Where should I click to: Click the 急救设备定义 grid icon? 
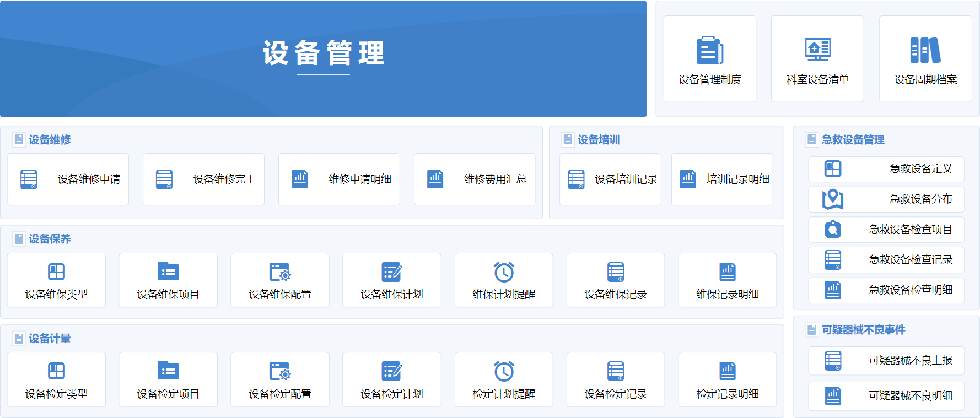pos(833,169)
